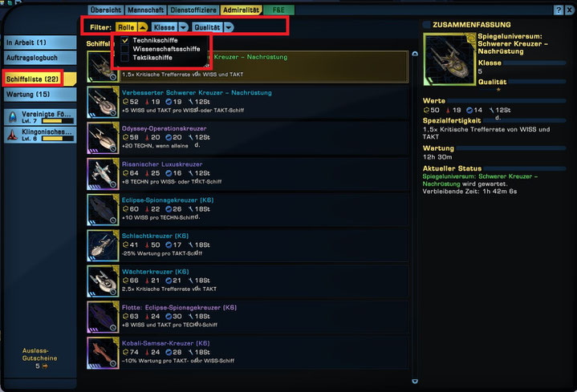Open the Auftragslogbuch section
The width and height of the screenshot is (577, 392).
pyautogui.click(x=40, y=58)
